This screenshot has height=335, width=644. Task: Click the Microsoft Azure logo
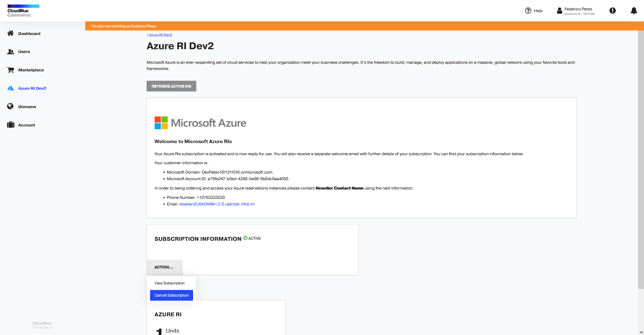[x=200, y=122]
